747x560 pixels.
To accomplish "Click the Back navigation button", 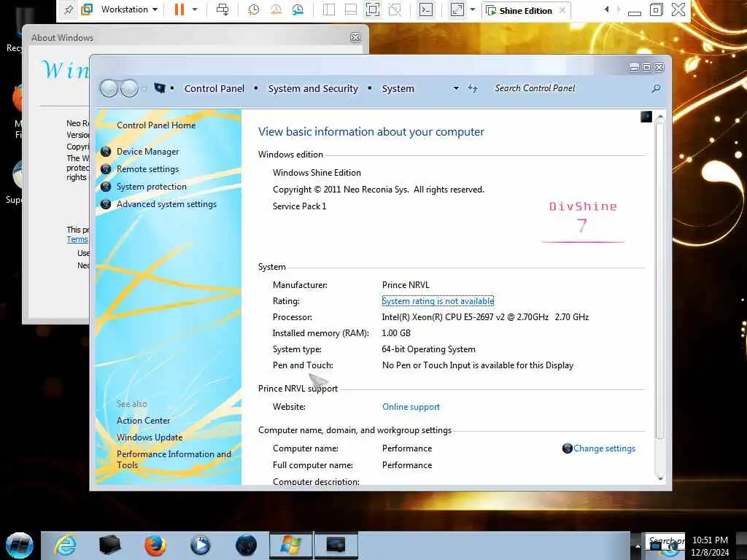I will (109, 88).
